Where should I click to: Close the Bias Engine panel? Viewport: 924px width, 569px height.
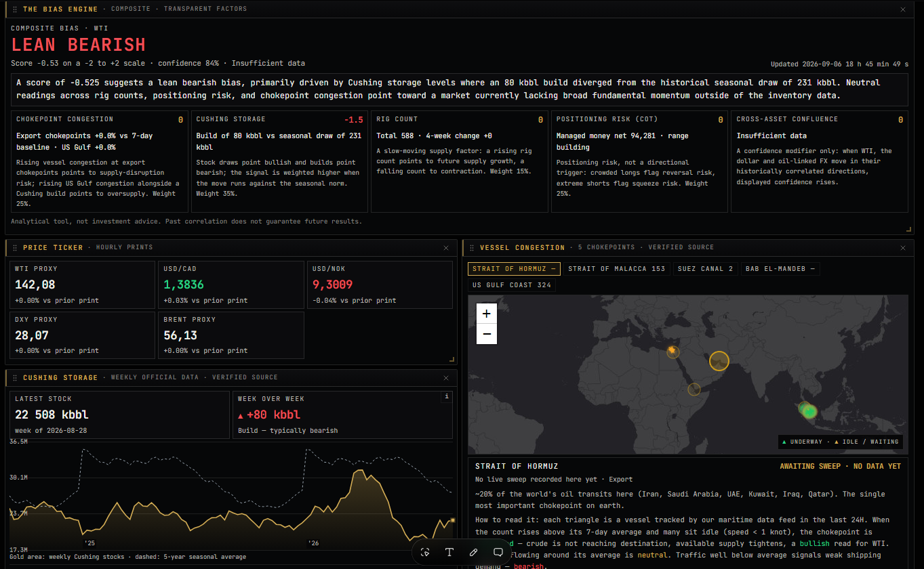coord(902,9)
